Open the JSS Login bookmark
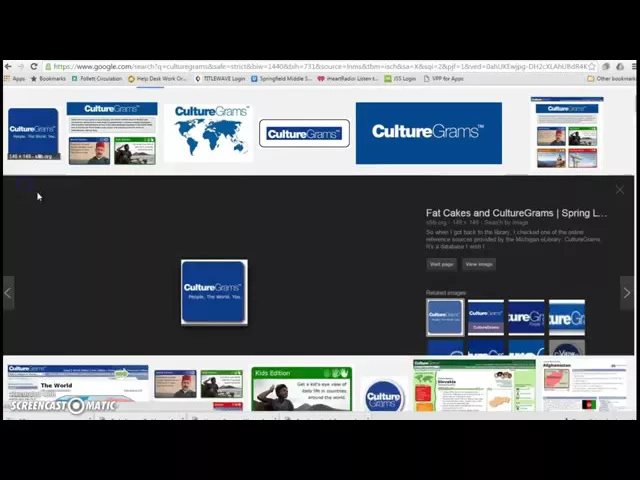 tap(400, 78)
